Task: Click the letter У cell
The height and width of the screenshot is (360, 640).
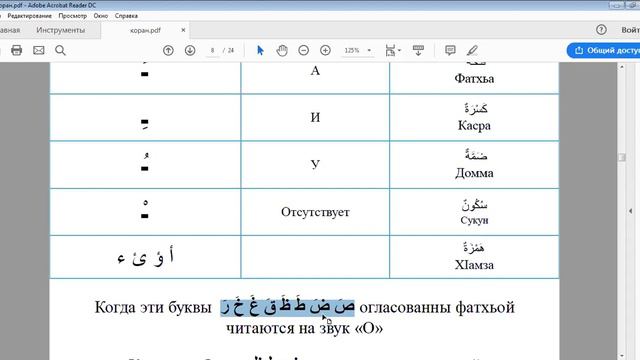Action: click(x=315, y=164)
